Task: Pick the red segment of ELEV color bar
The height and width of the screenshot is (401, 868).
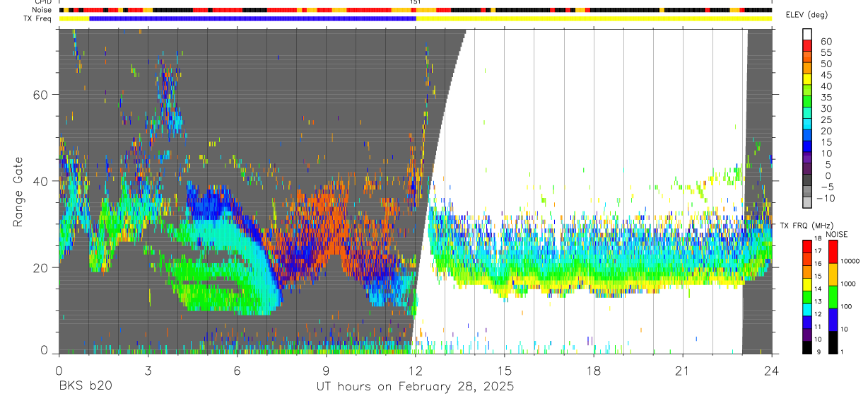Action: pos(807,46)
